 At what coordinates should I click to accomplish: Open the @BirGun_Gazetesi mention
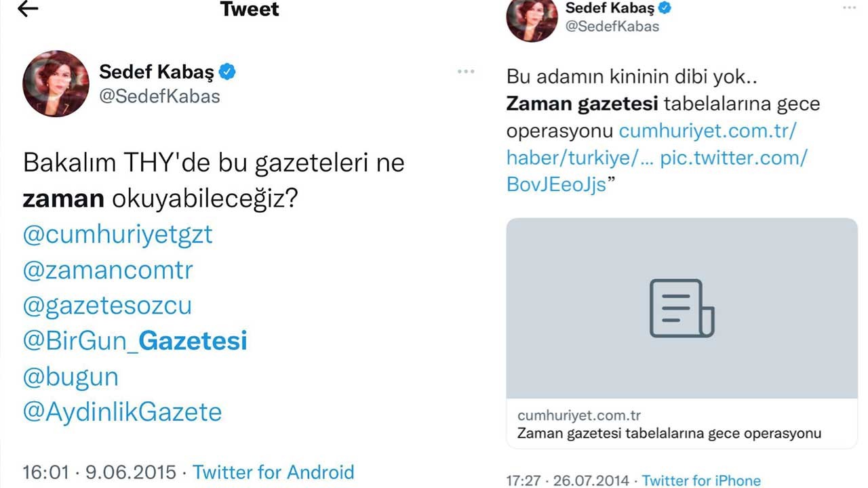135,341
